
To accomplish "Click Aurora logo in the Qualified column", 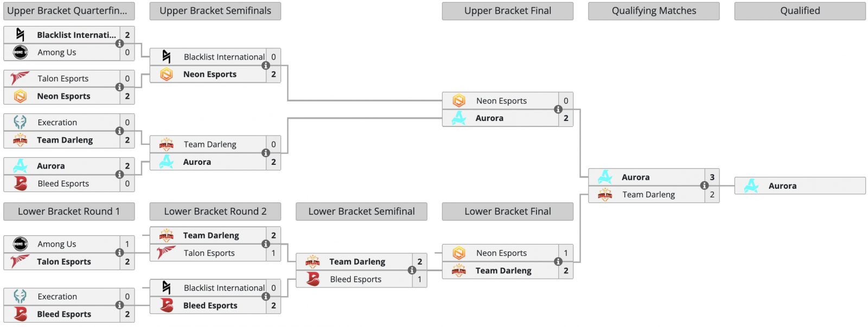I will point(751,185).
